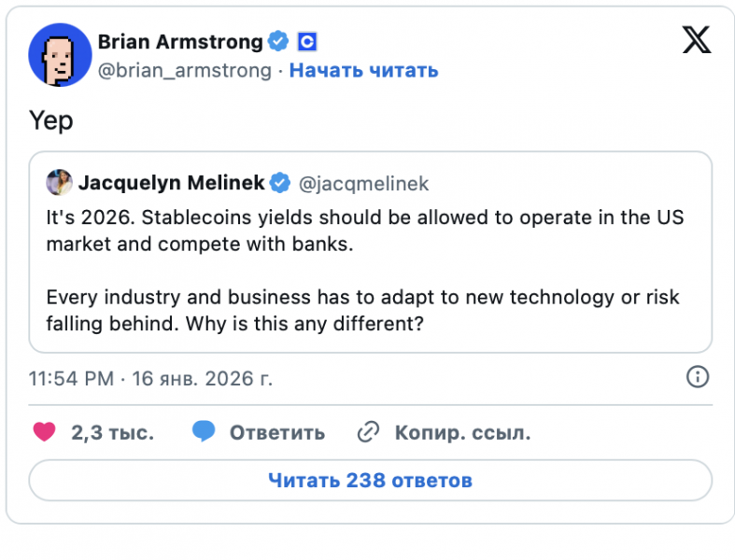This screenshot has height=560, width=735.
Task: Follow via Начать читать link
Action: click(363, 71)
